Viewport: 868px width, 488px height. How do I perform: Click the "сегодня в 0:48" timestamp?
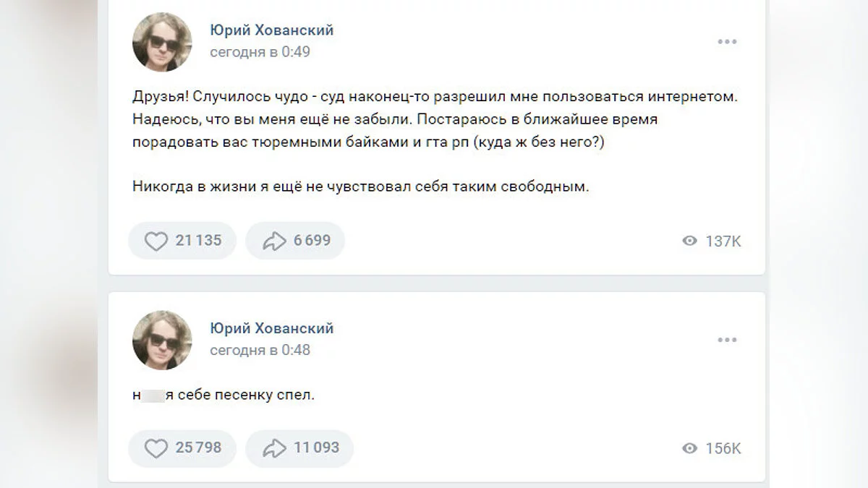(260, 351)
